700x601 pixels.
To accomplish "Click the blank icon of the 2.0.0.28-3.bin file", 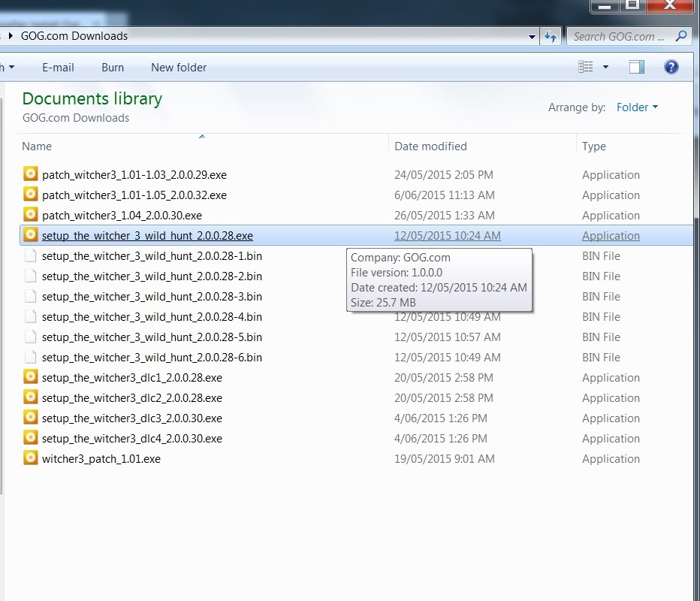I will click(30, 296).
